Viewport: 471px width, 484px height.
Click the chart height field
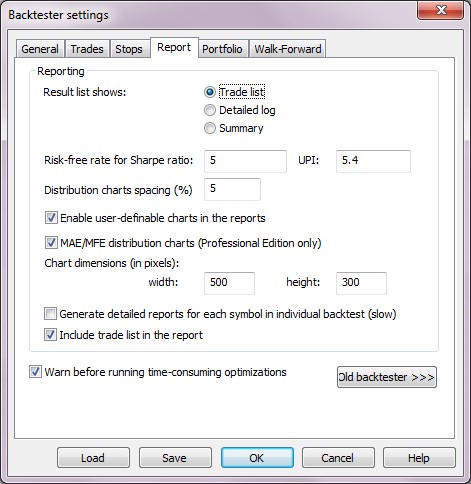click(x=361, y=283)
